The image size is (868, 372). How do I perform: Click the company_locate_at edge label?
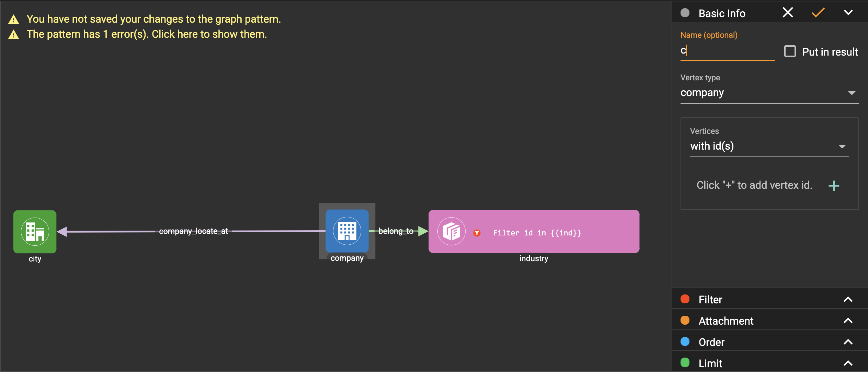point(193,231)
